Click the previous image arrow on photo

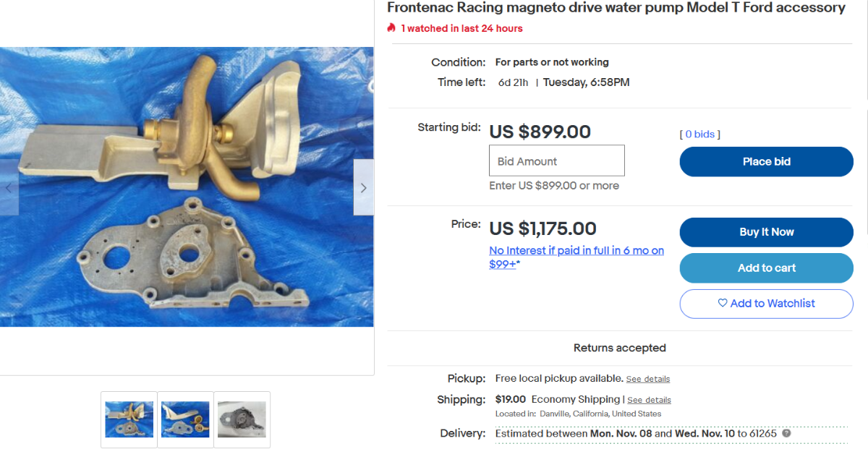9,187
